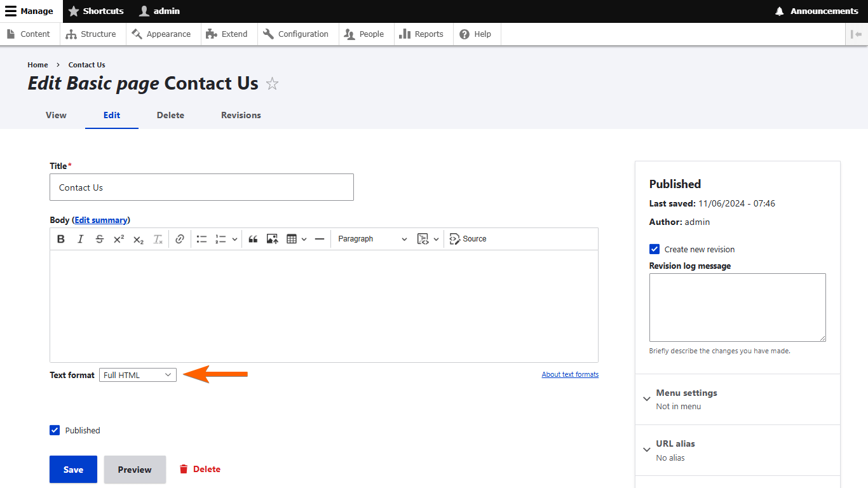Uncheck the Create new revision checkbox

(x=654, y=249)
